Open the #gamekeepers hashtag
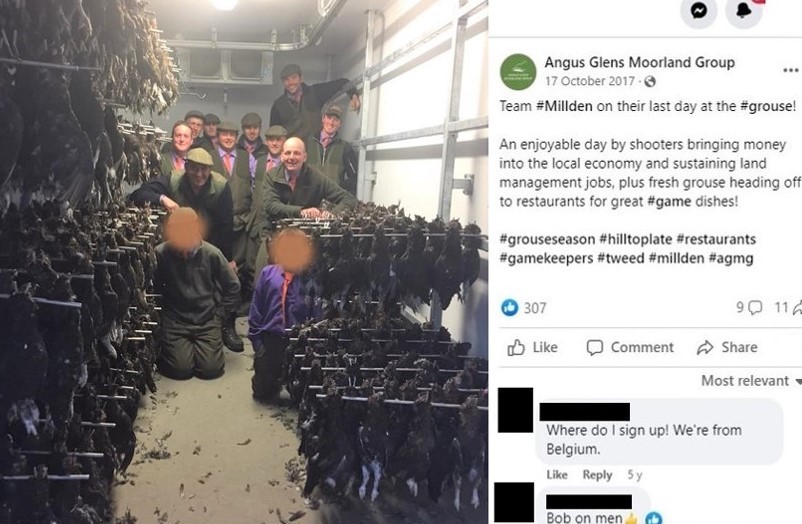 tap(546, 258)
